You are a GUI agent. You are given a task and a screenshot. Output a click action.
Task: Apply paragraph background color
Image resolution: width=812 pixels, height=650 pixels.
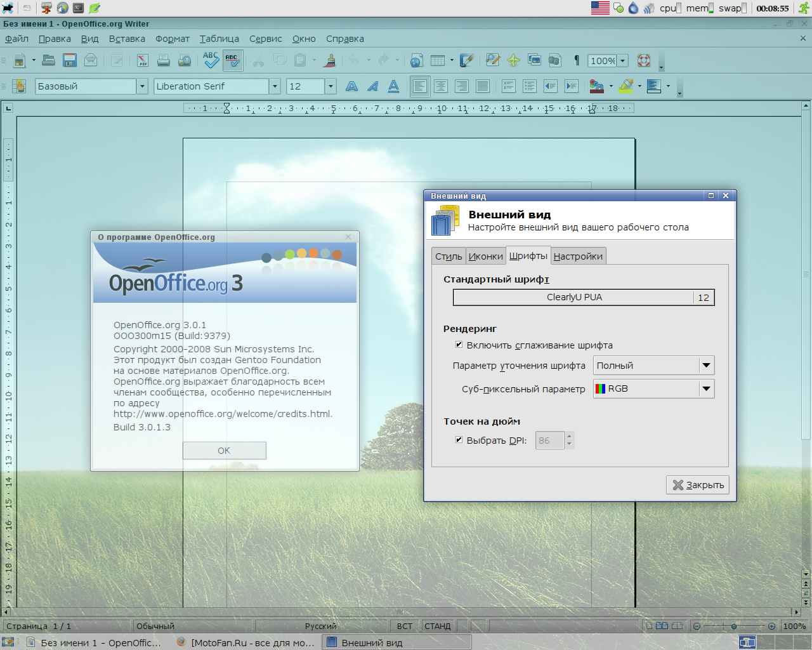click(654, 86)
